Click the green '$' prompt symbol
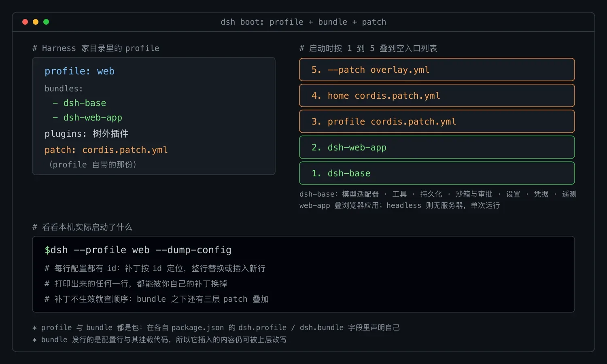The width and height of the screenshot is (607, 364). tap(47, 250)
